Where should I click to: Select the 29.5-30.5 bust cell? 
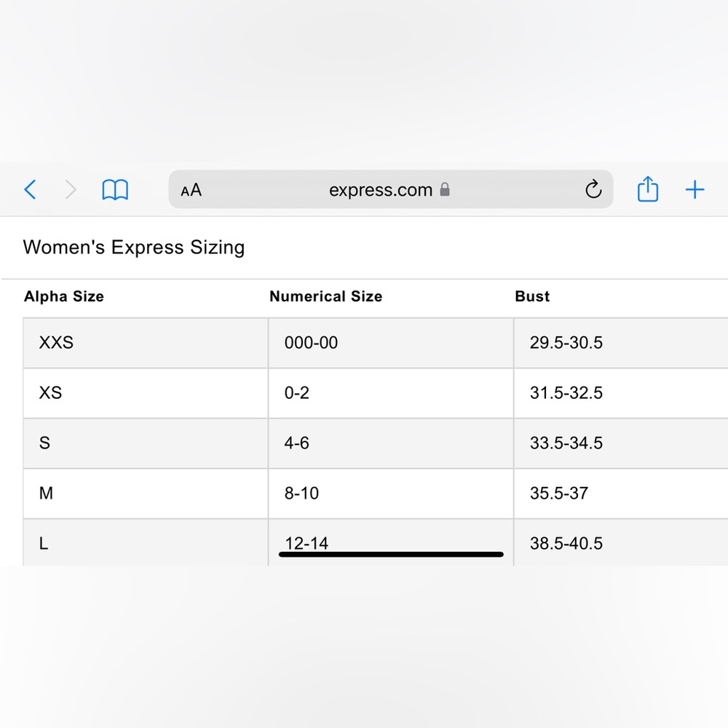(621, 343)
